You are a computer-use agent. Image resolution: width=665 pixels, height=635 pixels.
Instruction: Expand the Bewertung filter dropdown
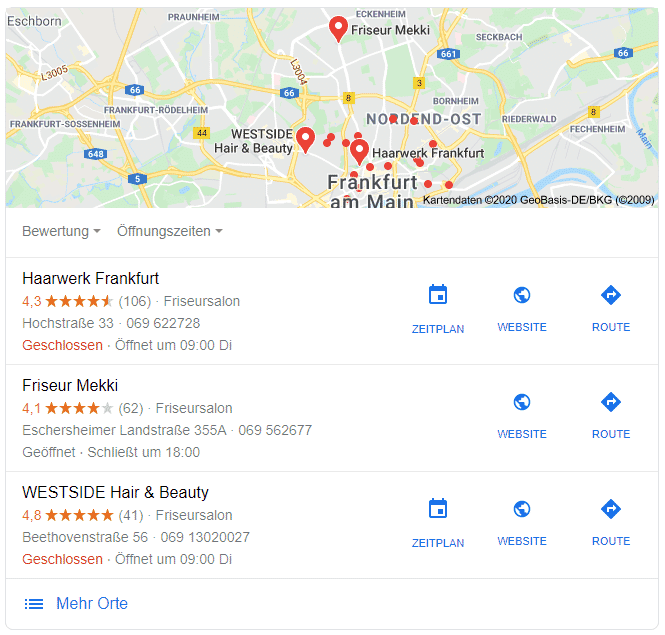61,231
